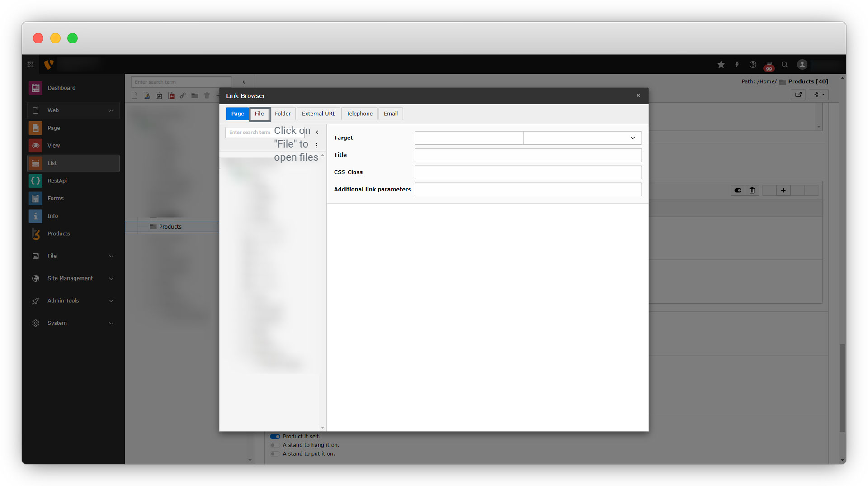Enable 'A stand to hang it on.'

275,445
